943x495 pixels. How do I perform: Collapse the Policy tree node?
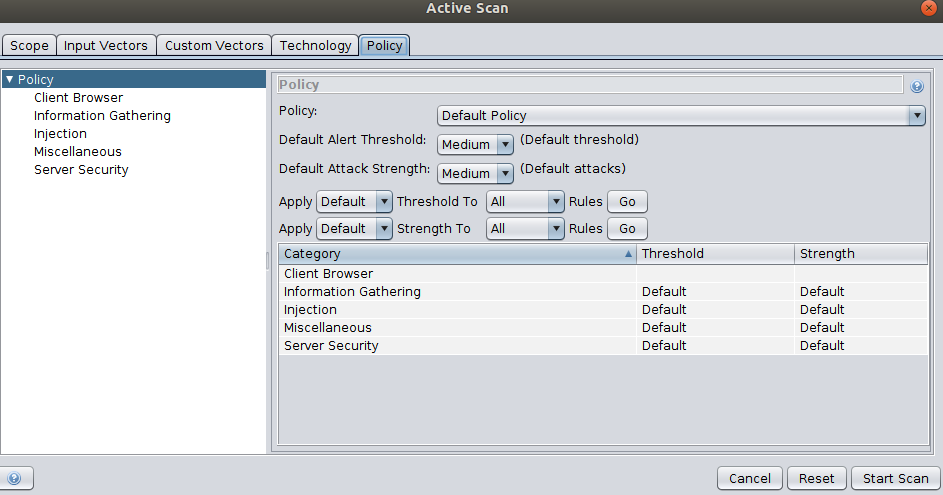9,79
